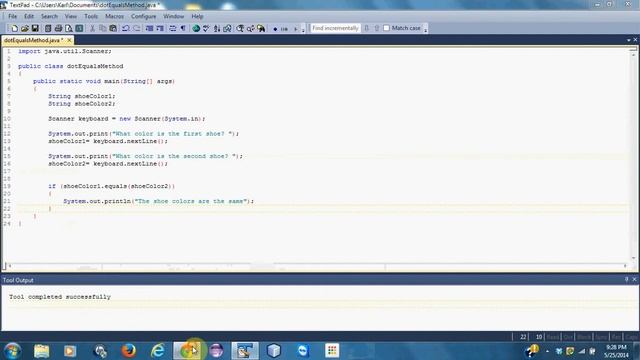
Task: Save the file with floppy disk icon
Action: click(x=35, y=28)
